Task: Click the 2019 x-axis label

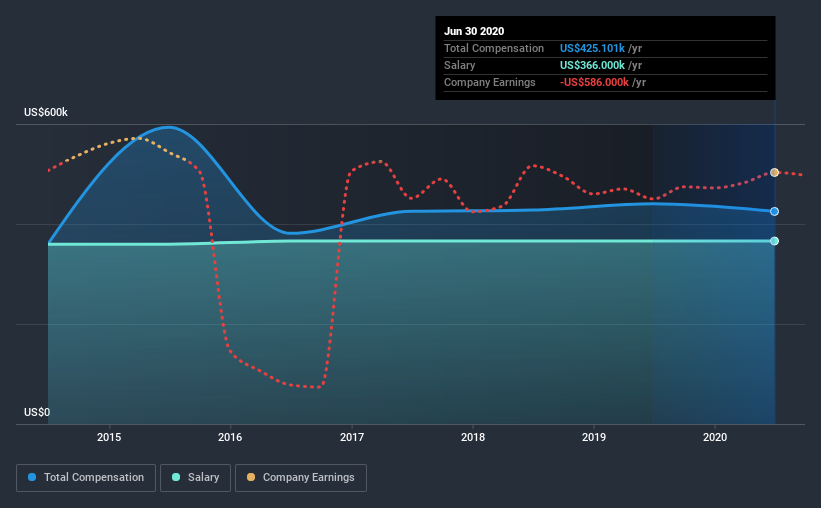Action: (594, 437)
